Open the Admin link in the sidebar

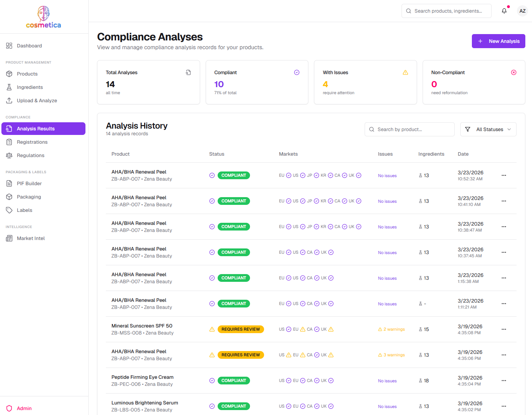[24, 408]
